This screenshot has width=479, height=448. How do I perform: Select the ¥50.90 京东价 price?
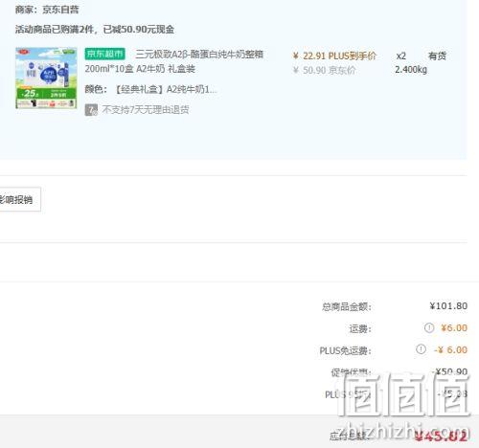coord(324,70)
